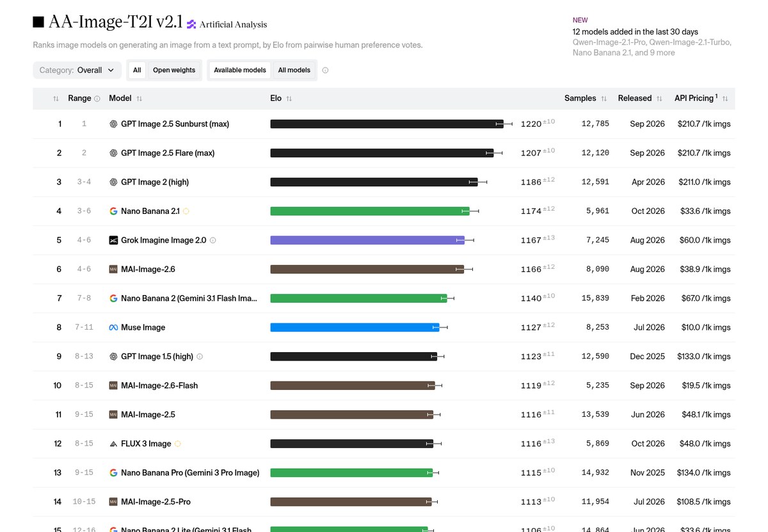This screenshot has height=532, width=768.
Task: Open the GPT Image 2.5 Sunburst (max) model link
Action: [175, 124]
